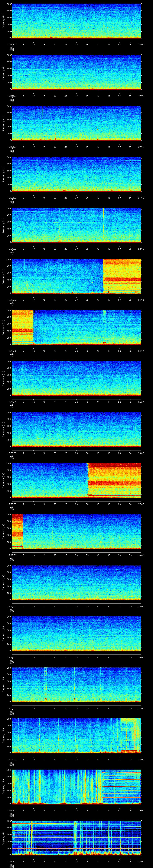Open the spectrogram panel starting at 19:26:00

click(76, 480)
